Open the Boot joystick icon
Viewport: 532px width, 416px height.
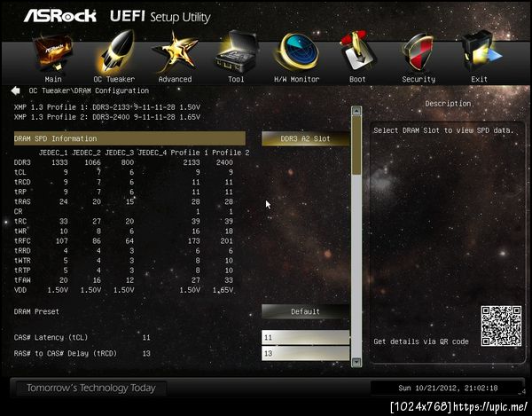(x=357, y=51)
